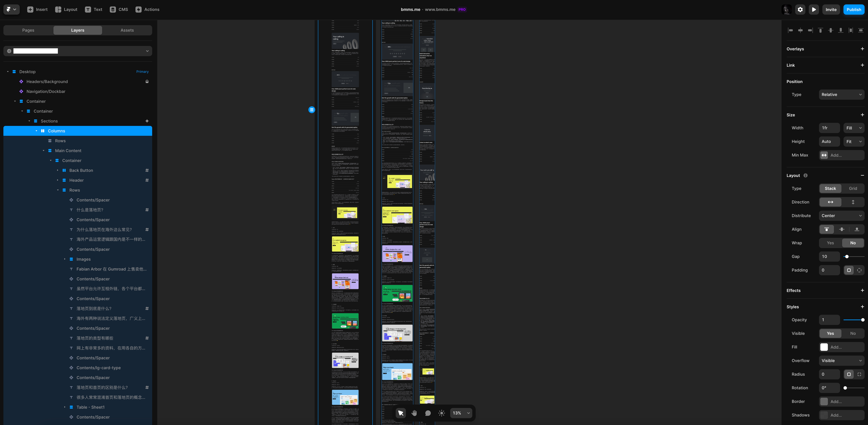This screenshot has width=868, height=425.
Task: Adjust the Opacity slider handle
Action: (863, 320)
